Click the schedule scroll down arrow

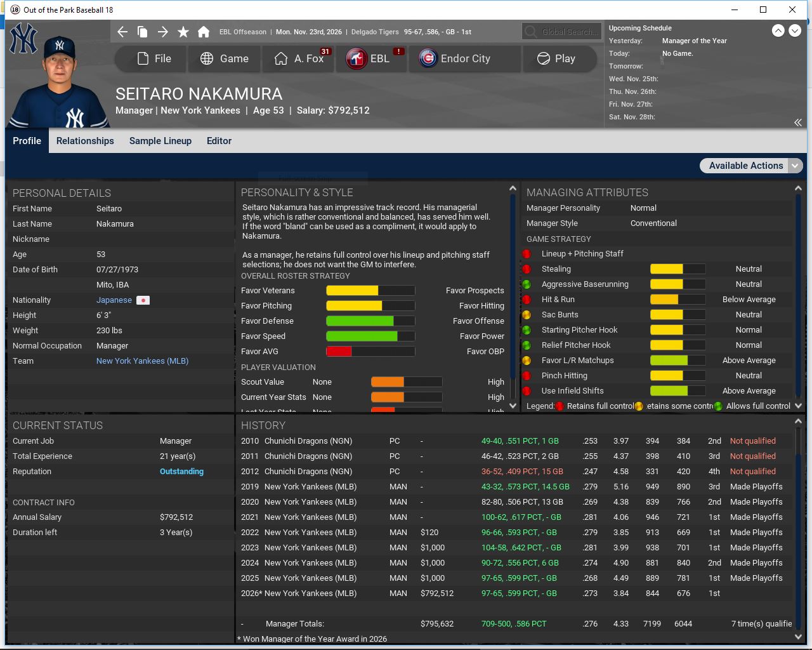[794, 30]
